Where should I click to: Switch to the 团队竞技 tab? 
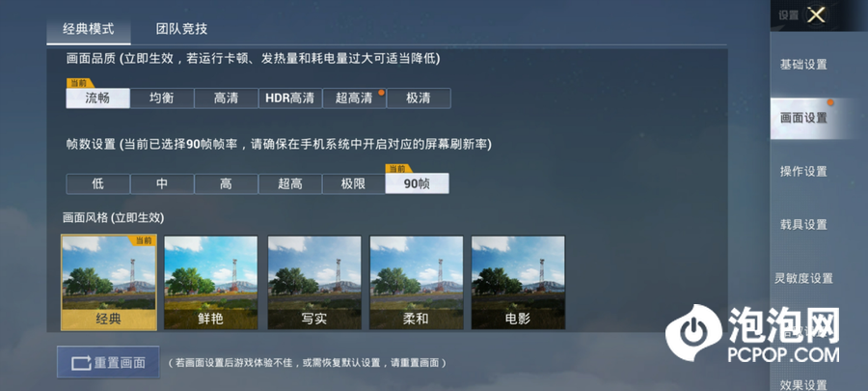coord(181,29)
